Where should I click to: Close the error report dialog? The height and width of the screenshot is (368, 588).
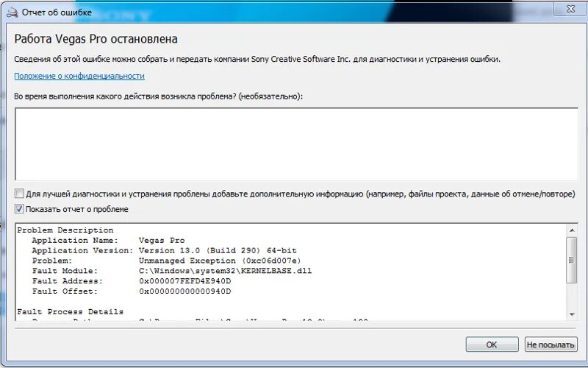pyautogui.click(x=570, y=8)
